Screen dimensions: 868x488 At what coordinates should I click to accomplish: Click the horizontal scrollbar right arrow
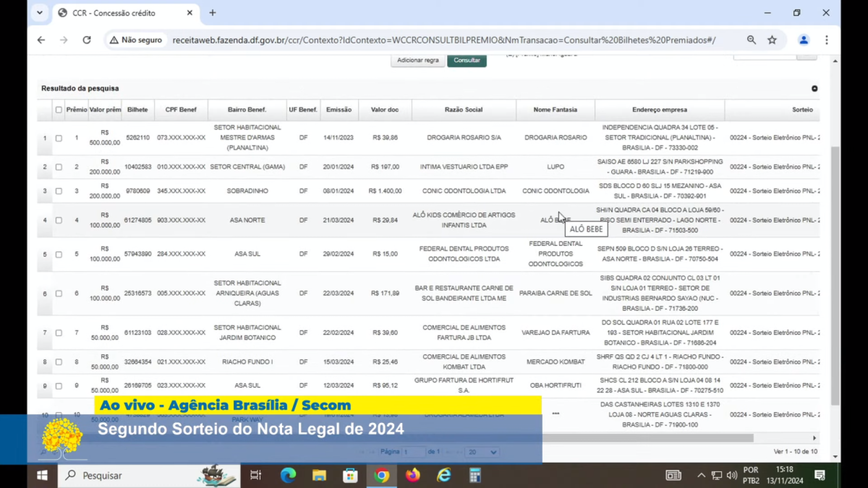coord(814,438)
